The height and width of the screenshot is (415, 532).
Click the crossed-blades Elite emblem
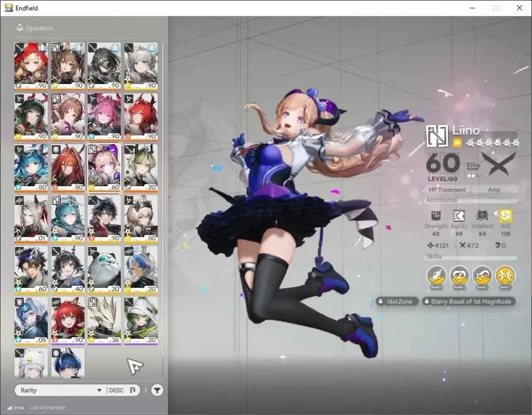coord(499,163)
